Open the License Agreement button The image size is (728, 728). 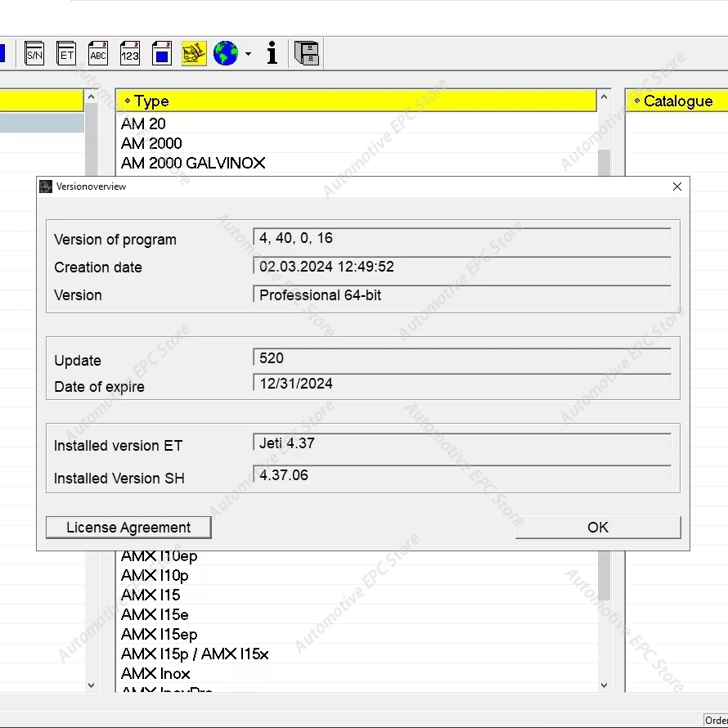point(128,528)
